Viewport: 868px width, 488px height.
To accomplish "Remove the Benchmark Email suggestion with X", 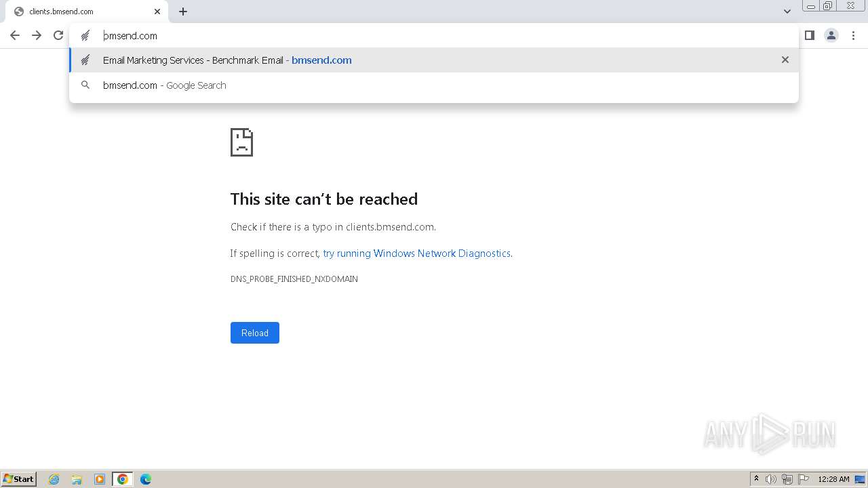I will click(x=785, y=60).
